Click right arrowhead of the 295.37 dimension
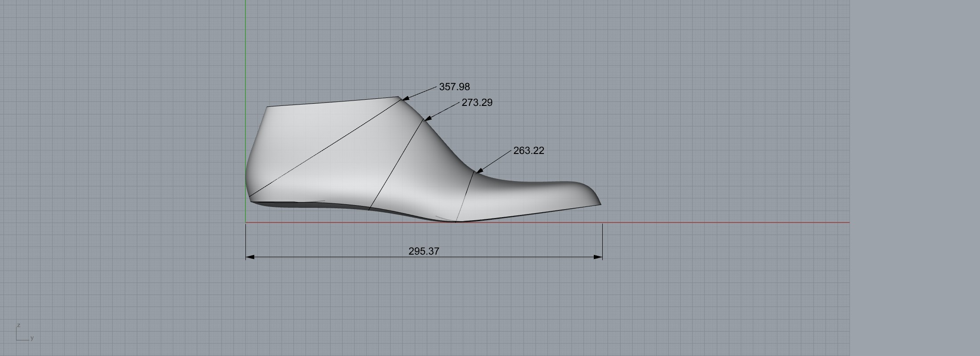 tap(599, 257)
